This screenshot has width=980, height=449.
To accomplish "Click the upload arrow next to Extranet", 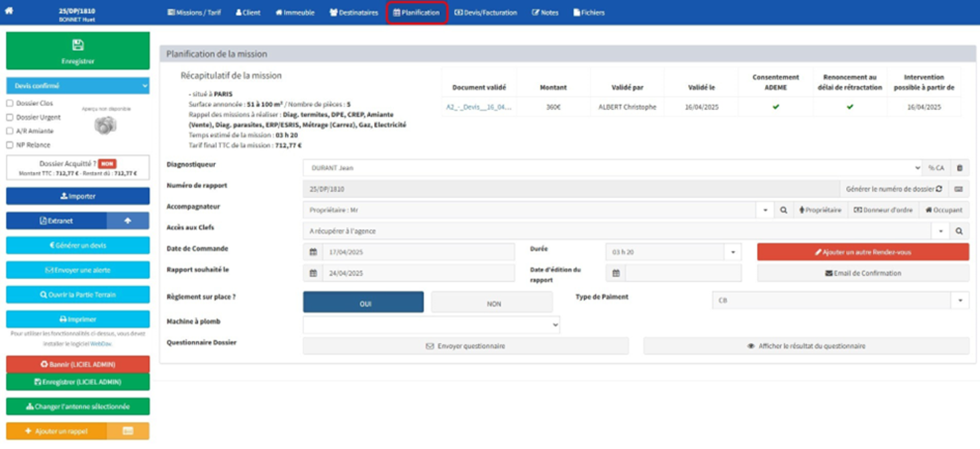I will (x=128, y=221).
